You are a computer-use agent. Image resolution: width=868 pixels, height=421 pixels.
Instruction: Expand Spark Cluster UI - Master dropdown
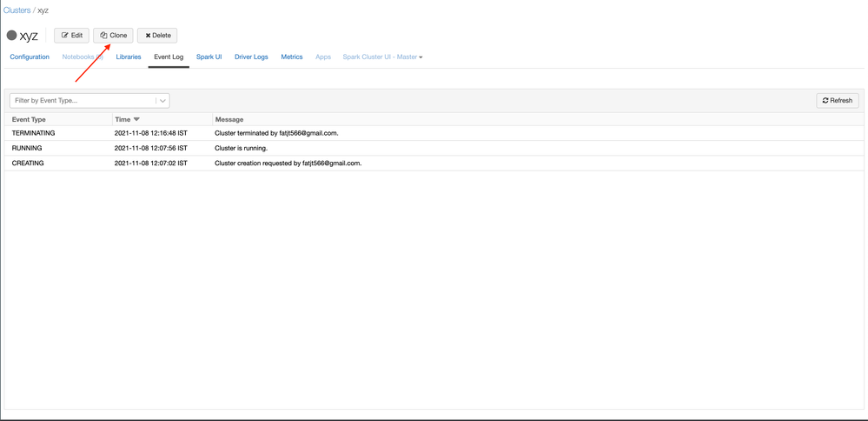tap(382, 57)
